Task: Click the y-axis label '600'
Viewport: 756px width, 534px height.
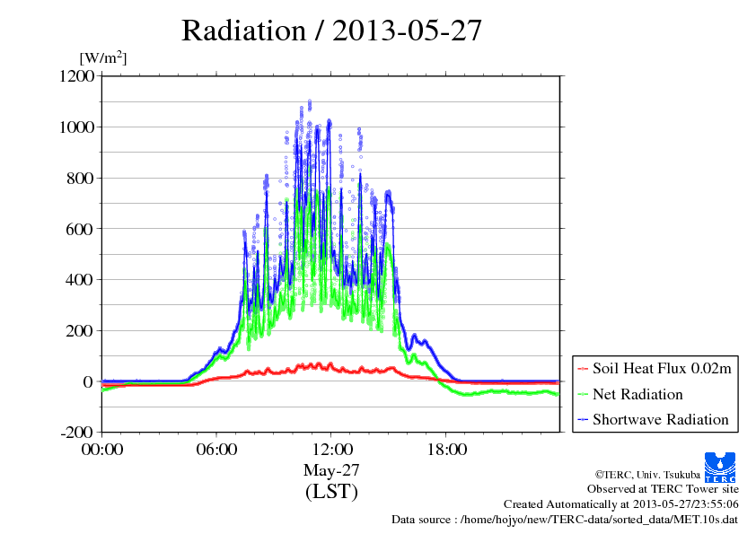Action: pos(80,229)
